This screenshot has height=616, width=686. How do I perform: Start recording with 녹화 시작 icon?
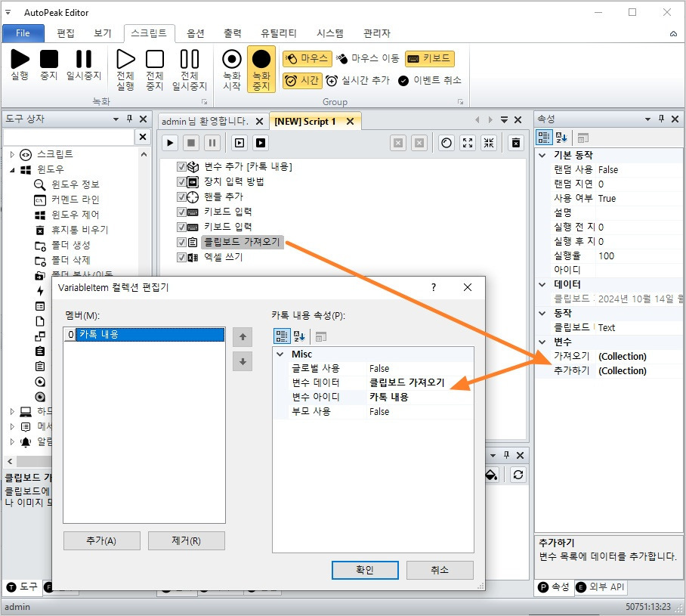(x=232, y=59)
